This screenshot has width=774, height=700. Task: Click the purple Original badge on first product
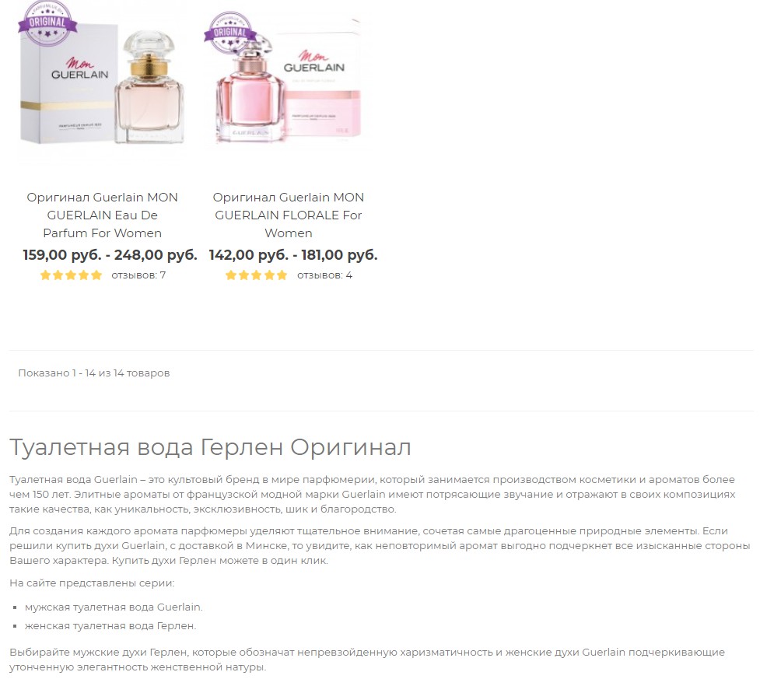47,23
